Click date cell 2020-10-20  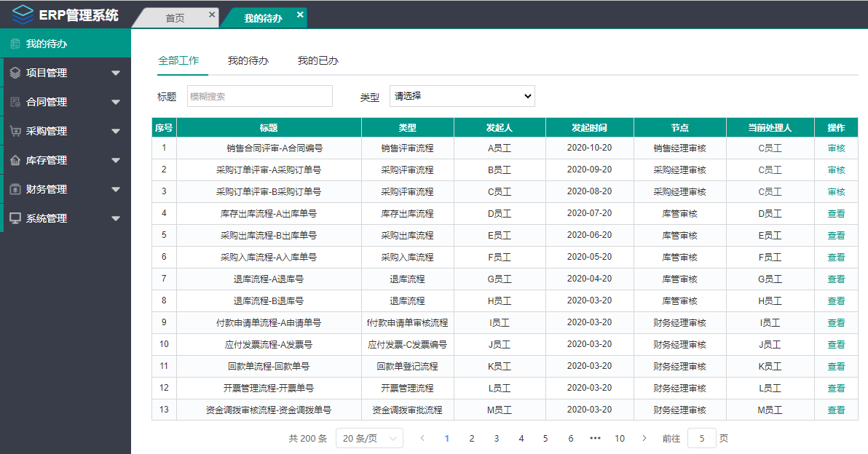pos(590,148)
